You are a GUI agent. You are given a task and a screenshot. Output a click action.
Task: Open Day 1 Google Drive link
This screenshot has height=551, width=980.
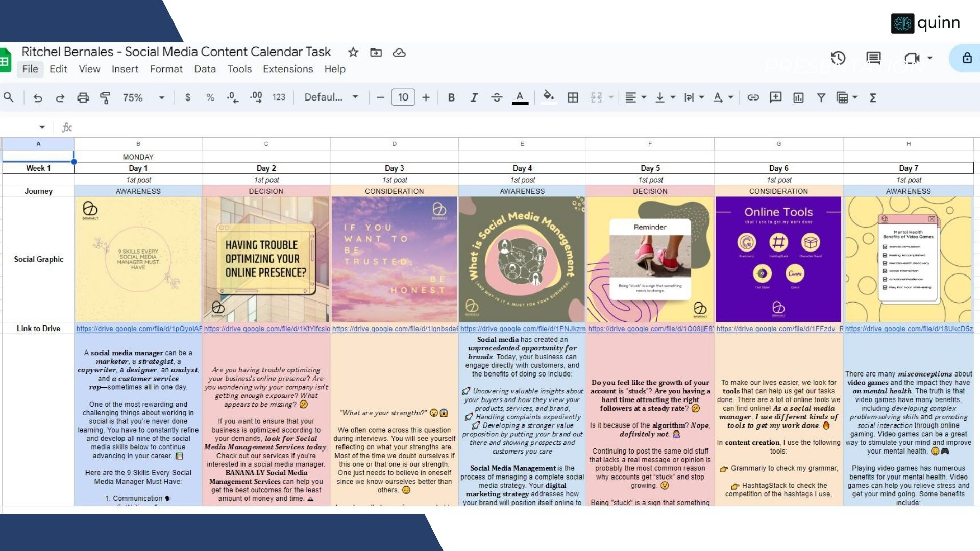[138, 329]
